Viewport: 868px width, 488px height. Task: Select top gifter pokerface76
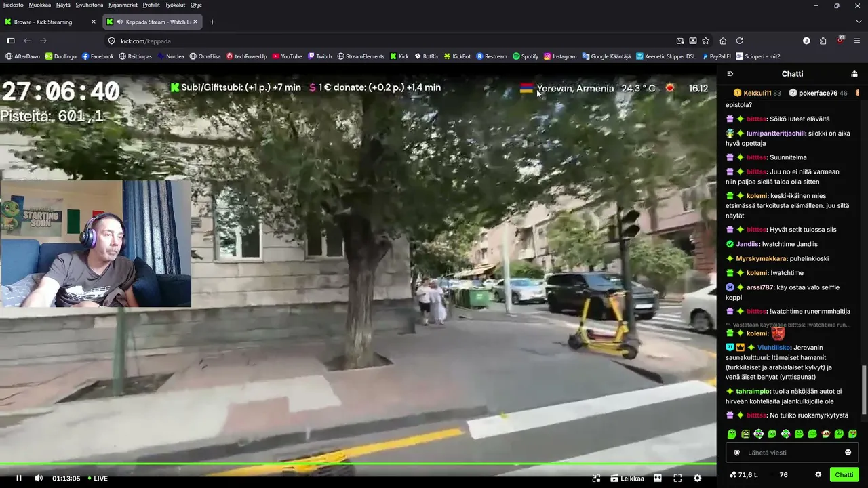pos(818,93)
